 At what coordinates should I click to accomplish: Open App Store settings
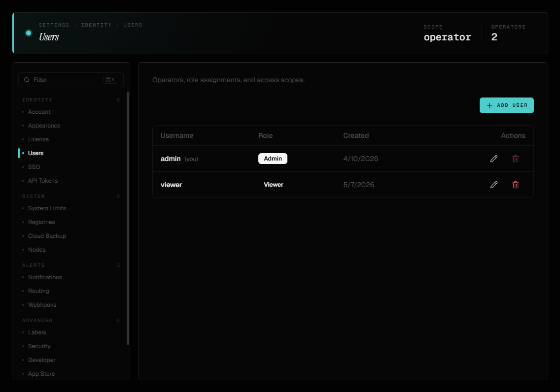click(x=41, y=374)
